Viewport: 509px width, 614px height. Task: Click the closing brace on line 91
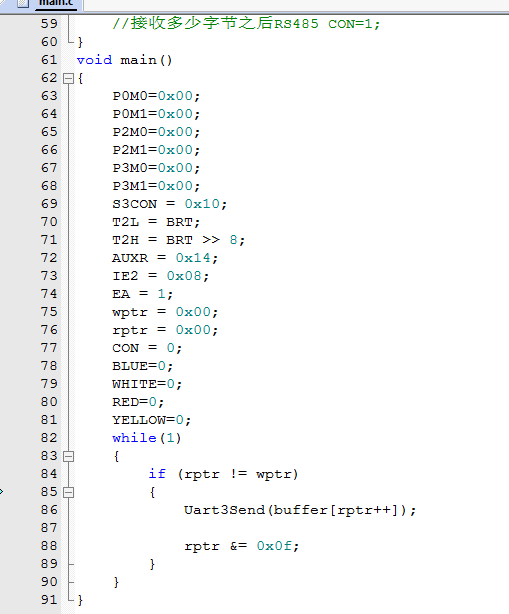tap(80, 600)
